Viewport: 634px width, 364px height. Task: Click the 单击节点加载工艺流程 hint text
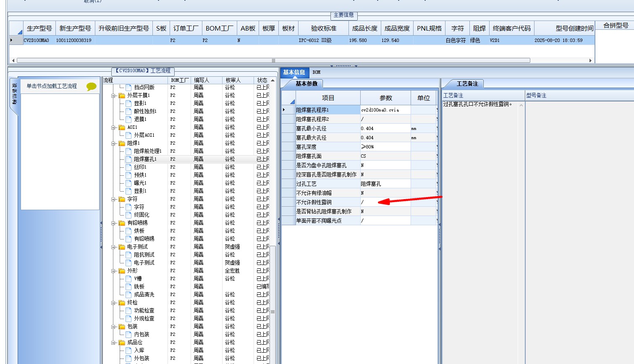[52, 86]
